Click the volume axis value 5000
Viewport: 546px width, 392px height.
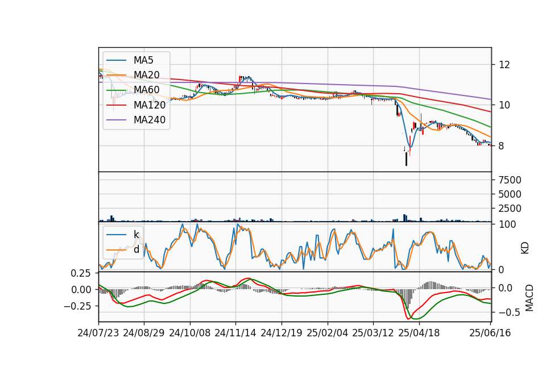tap(510, 194)
